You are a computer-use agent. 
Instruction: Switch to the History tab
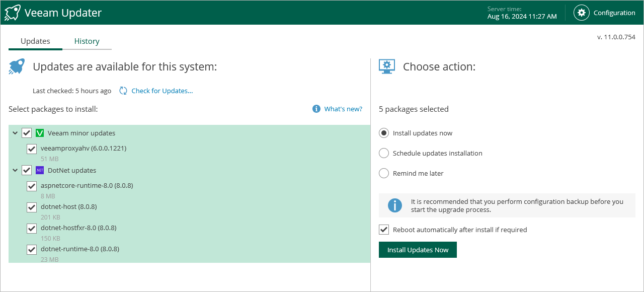(87, 41)
